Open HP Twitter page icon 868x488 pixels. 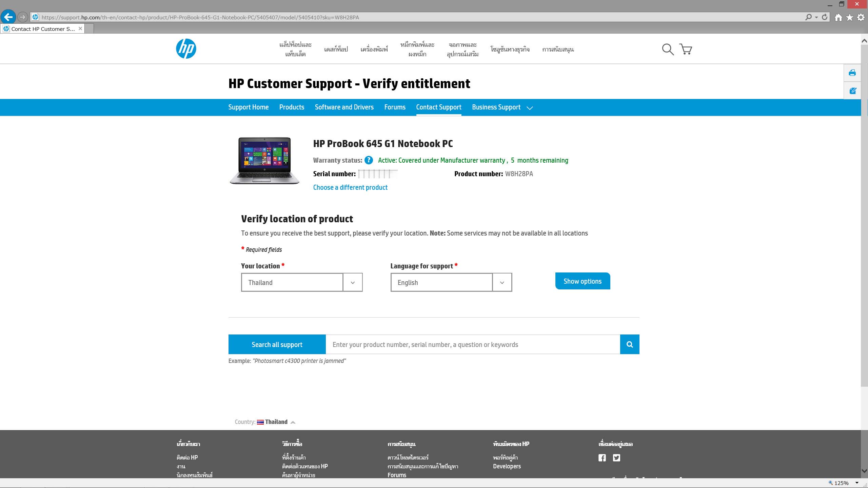pos(616,458)
